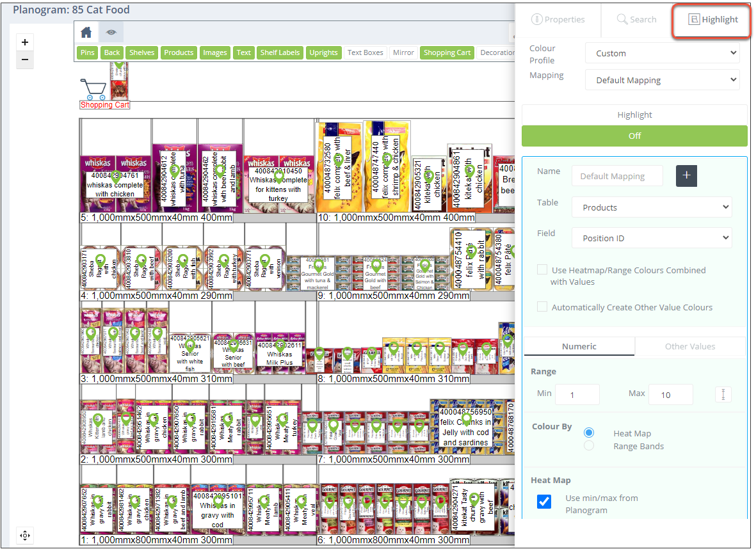Uncheck Use min/max from Planogram

pyautogui.click(x=544, y=501)
